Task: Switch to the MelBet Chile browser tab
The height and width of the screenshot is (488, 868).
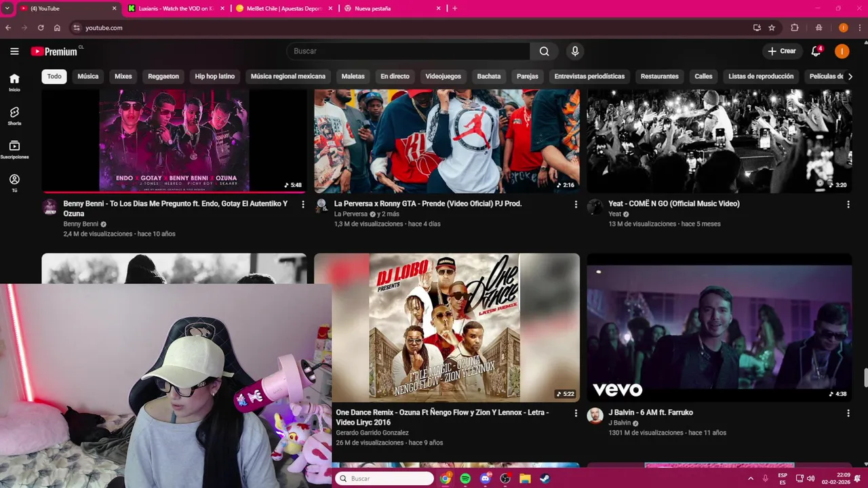Action: coord(283,8)
